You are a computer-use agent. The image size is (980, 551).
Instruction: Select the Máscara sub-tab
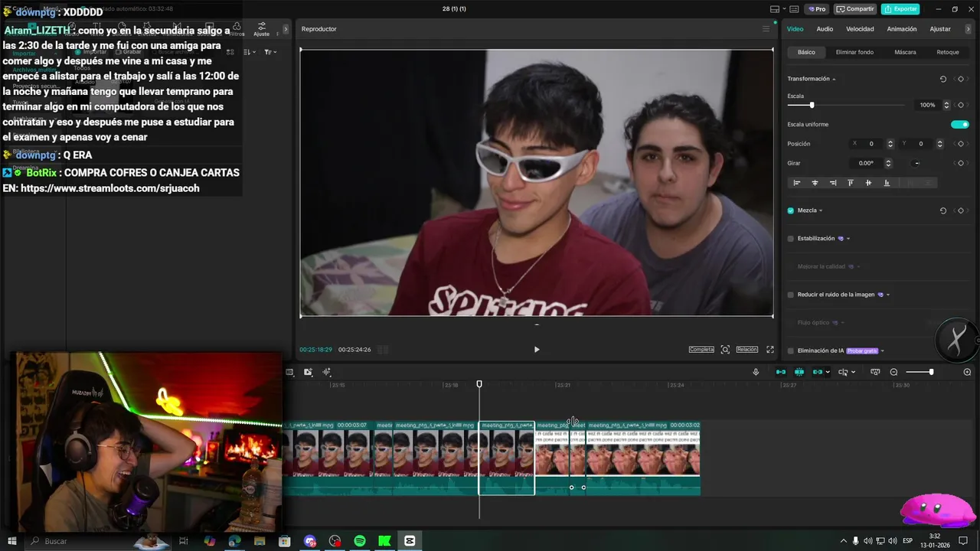pos(905,52)
